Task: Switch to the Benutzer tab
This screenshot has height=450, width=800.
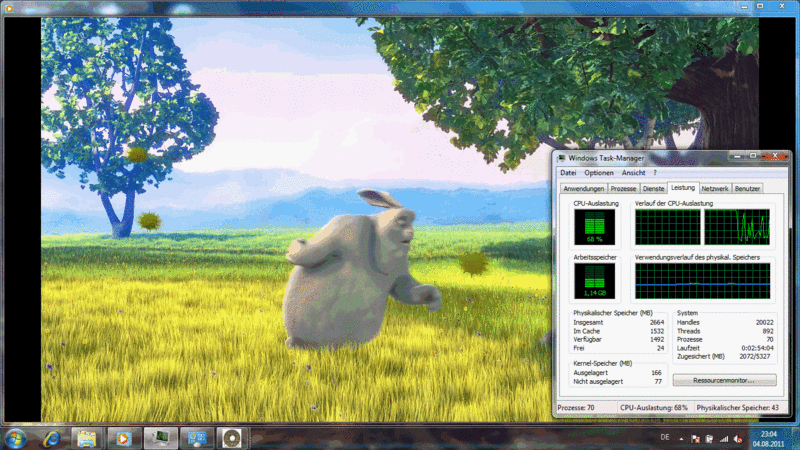Action: click(747, 189)
